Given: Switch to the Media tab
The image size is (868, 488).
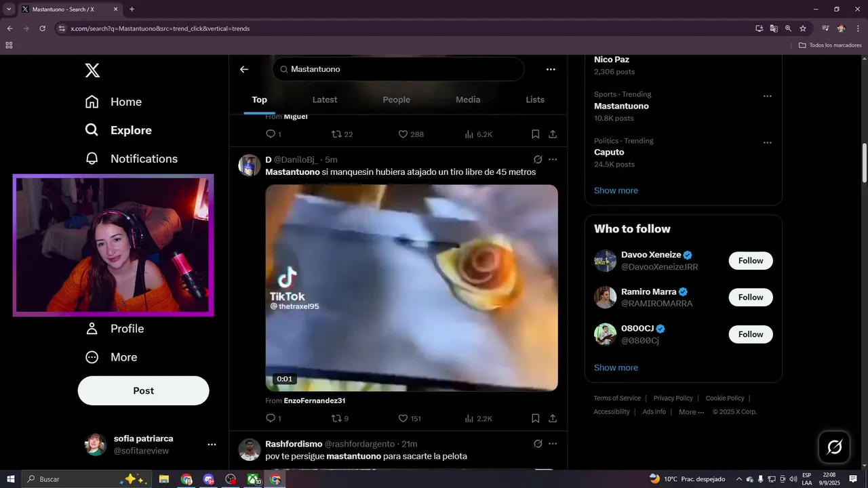Looking at the screenshot, I should coord(468,100).
